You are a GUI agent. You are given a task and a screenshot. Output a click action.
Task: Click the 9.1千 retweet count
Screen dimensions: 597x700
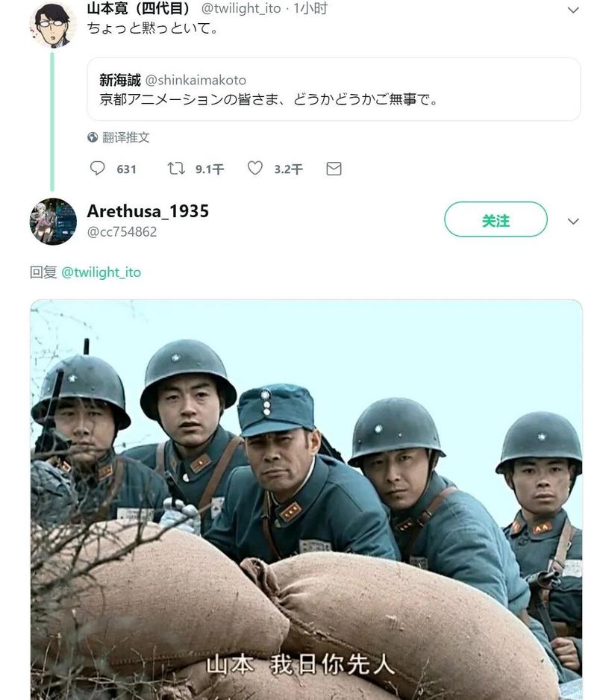point(210,169)
